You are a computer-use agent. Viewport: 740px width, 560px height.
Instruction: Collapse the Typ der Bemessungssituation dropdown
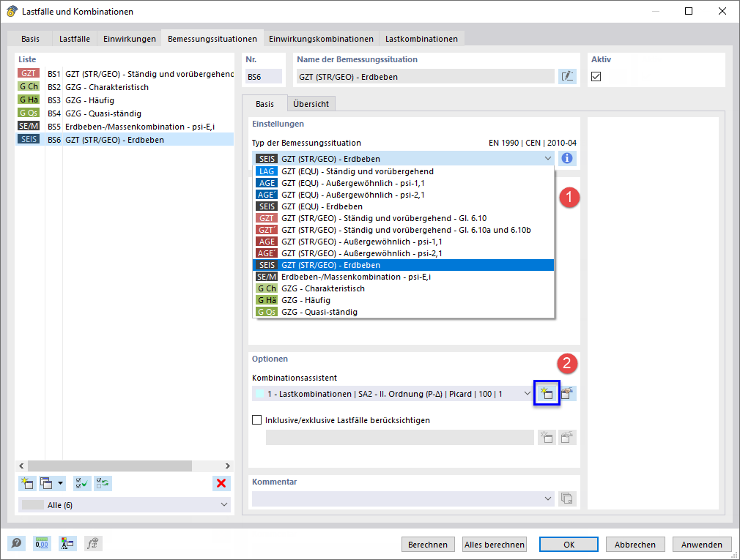tap(547, 158)
